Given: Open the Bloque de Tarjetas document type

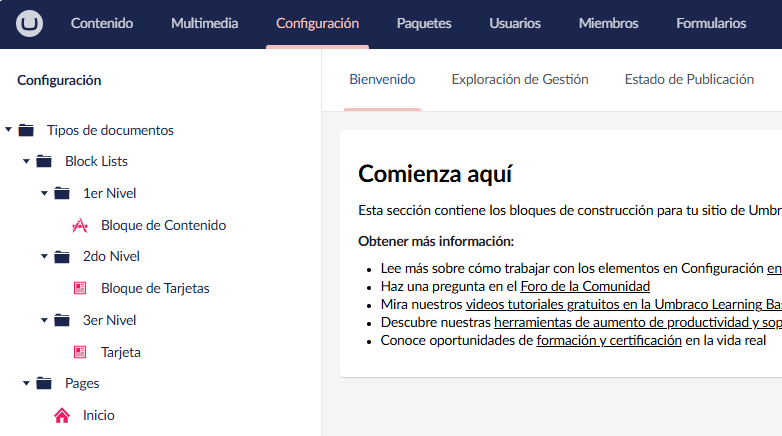Looking at the screenshot, I should tap(155, 288).
